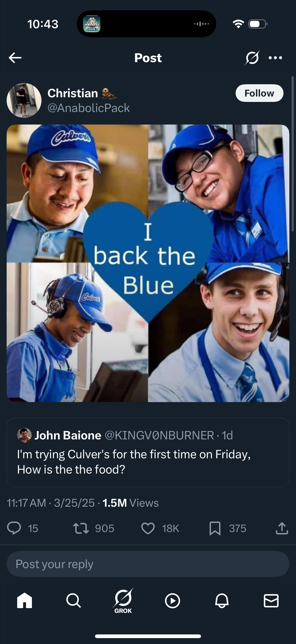Open the three-dot more options menu
Screen dimensions: 296x644
tap(275, 58)
